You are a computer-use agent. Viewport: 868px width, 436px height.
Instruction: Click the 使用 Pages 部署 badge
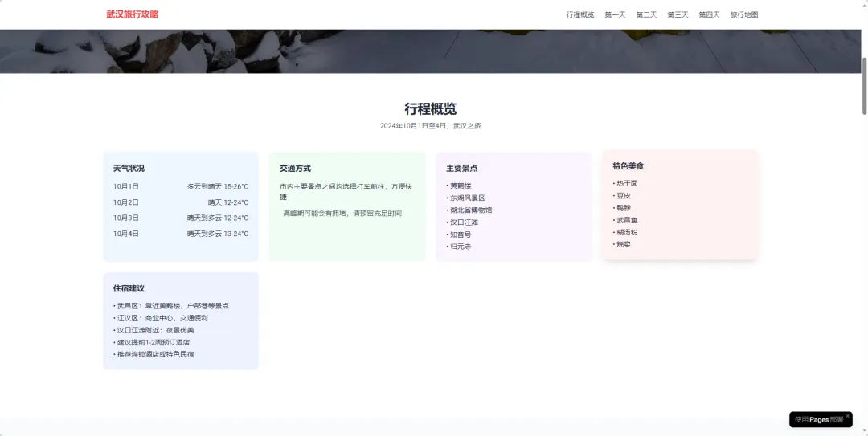818,419
